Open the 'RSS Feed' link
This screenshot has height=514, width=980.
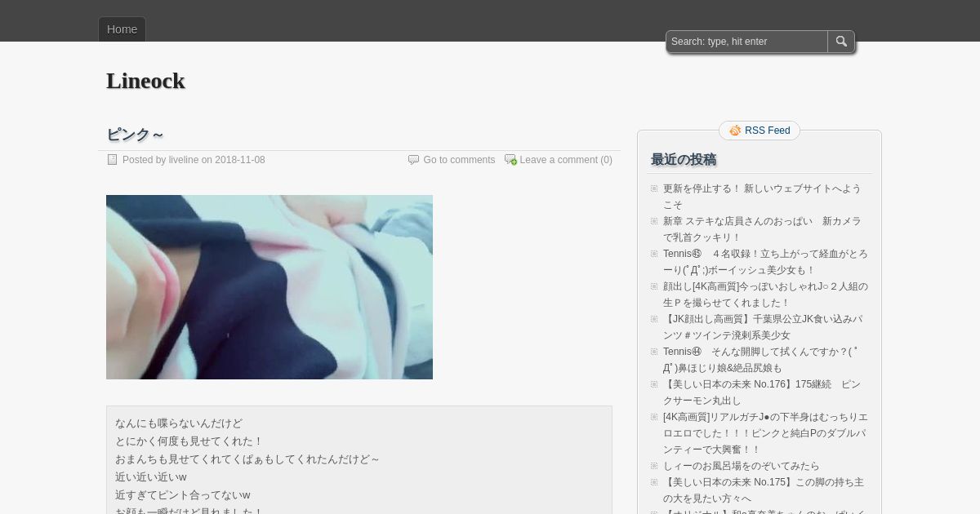[x=768, y=131]
